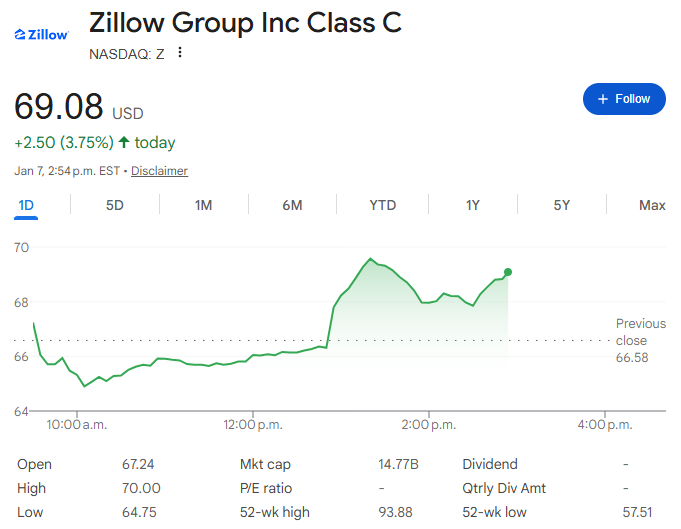
Task: Switch to the 1M chart tab
Action: coord(203,205)
